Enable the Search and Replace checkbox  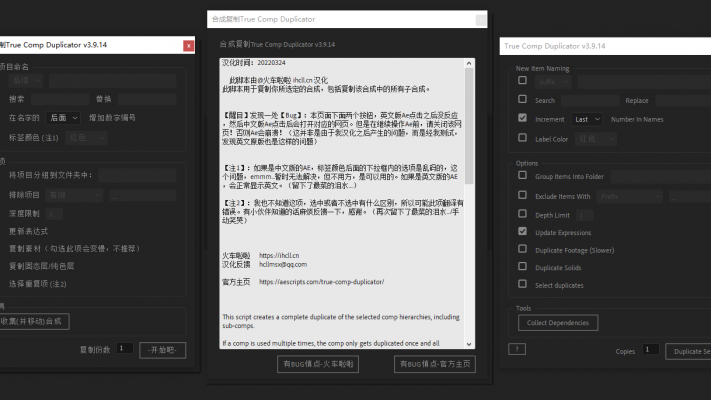click(522, 100)
